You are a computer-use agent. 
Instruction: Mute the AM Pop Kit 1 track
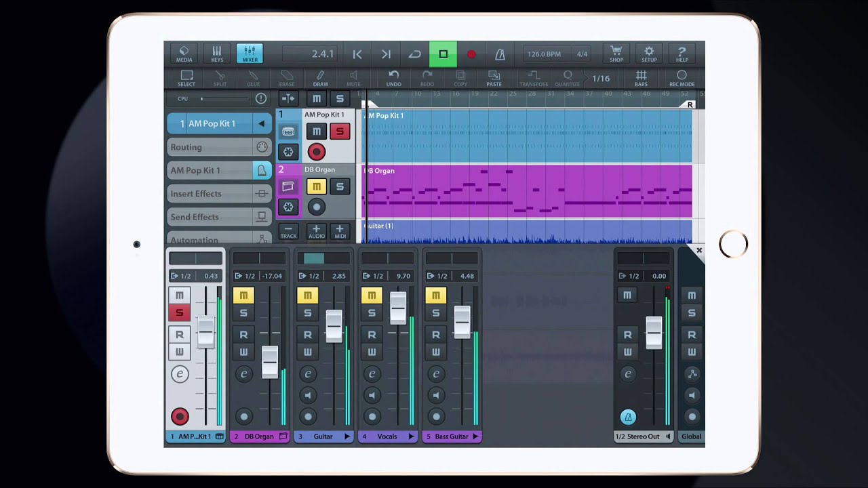tap(316, 131)
